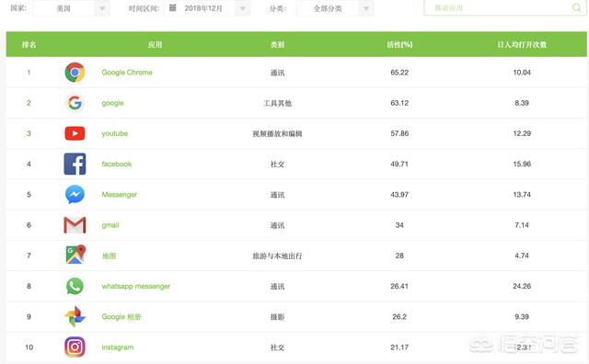Open the category dropdown 全部分类
Image resolution: width=589 pixels, height=364 pixels.
pos(335,8)
